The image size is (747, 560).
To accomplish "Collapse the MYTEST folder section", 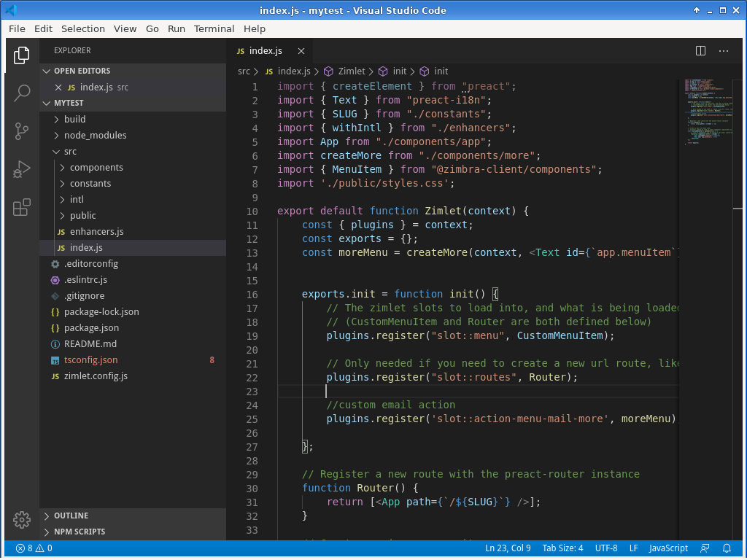I will 46,103.
